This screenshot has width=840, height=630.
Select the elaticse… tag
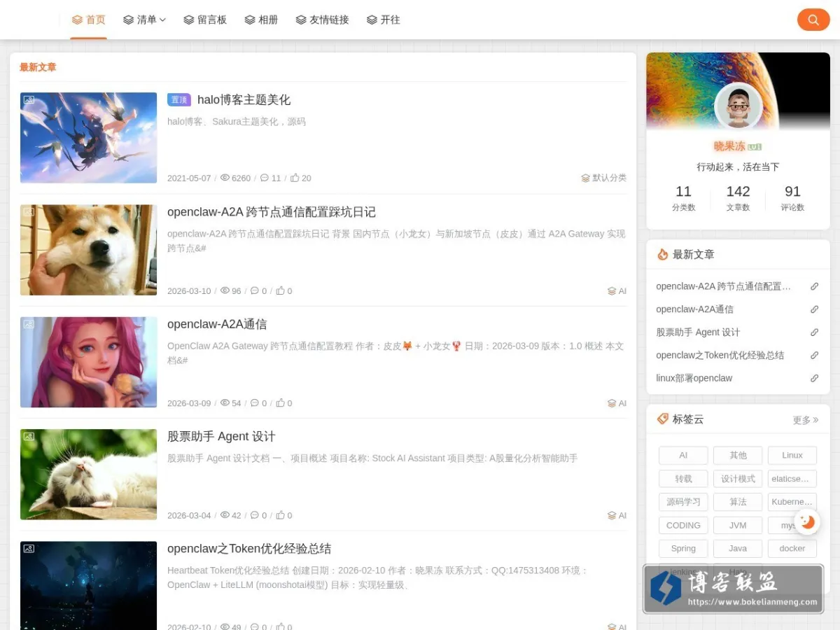tap(792, 479)
